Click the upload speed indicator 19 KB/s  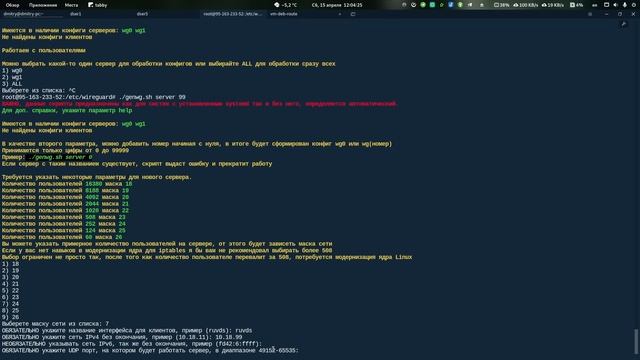tap(553, 5)
